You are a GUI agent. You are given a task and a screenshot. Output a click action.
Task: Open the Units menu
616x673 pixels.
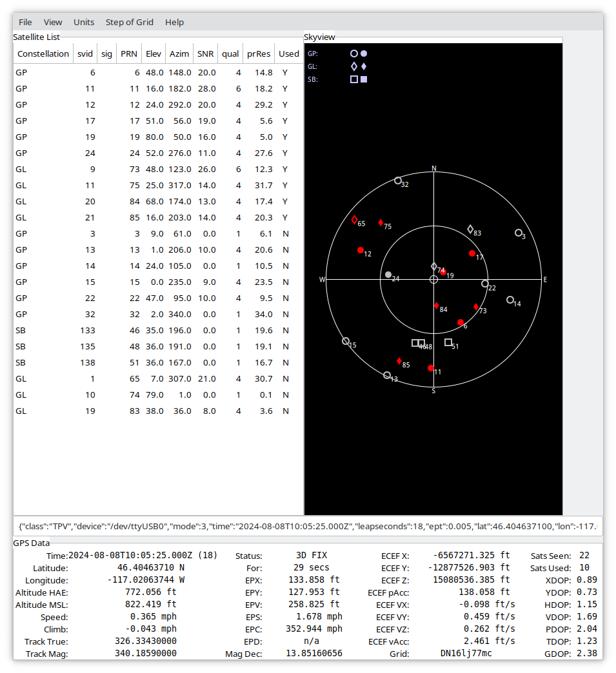84,22
